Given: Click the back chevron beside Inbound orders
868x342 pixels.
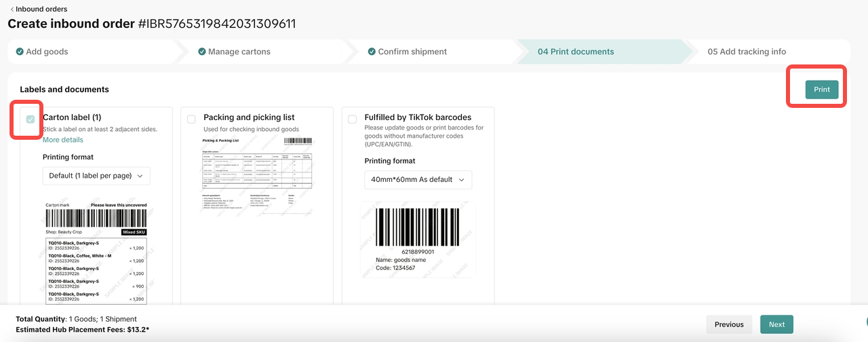Looking at the screenshot, I should pyautogui.click(x=12, y=9).
